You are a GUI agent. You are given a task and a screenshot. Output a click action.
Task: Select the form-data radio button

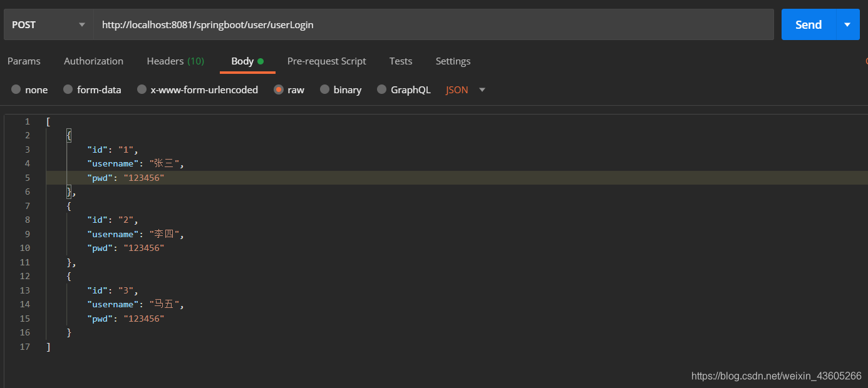tap(68, 89)
